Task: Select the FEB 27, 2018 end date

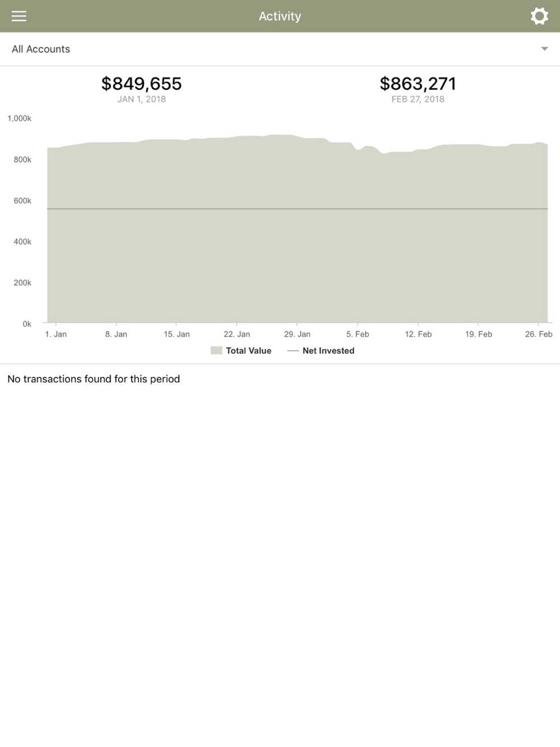Action: pyautogui.click(x=418, y=99)
